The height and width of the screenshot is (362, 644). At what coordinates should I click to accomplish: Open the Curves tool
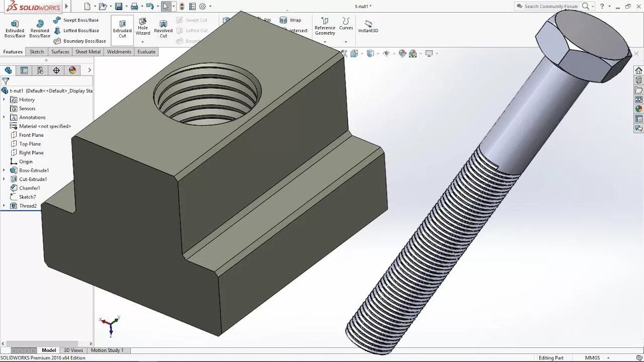346,24
